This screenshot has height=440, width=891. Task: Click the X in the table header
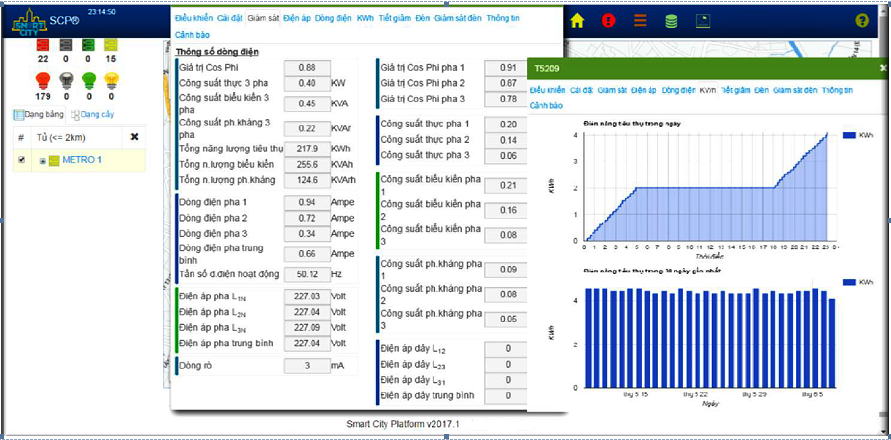(135, 137)
